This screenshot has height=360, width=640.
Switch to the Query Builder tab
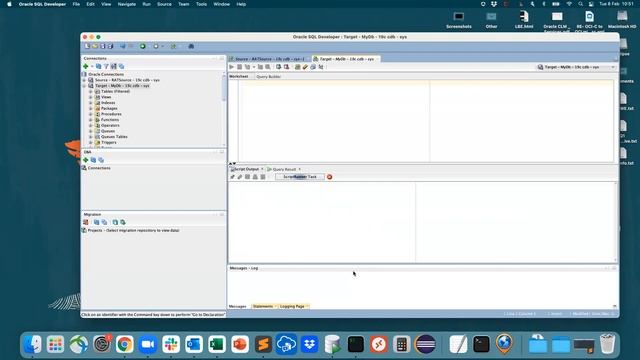(268, 77)
